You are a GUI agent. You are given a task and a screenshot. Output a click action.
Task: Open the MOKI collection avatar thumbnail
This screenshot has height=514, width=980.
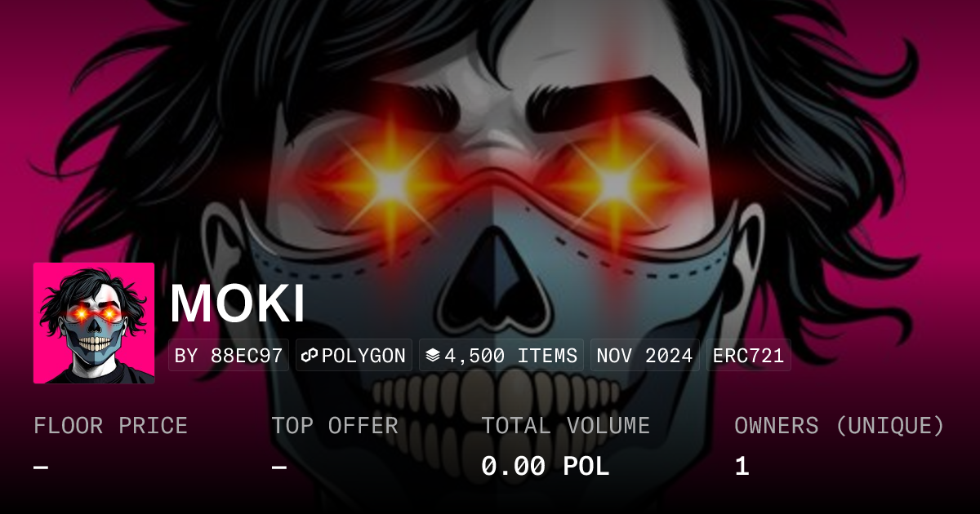(94, 323)
